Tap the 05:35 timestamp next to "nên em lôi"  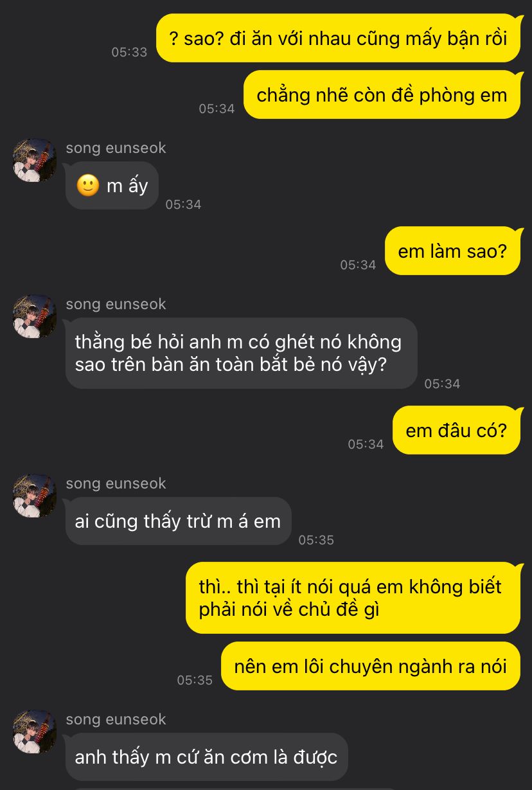[195, 680]
